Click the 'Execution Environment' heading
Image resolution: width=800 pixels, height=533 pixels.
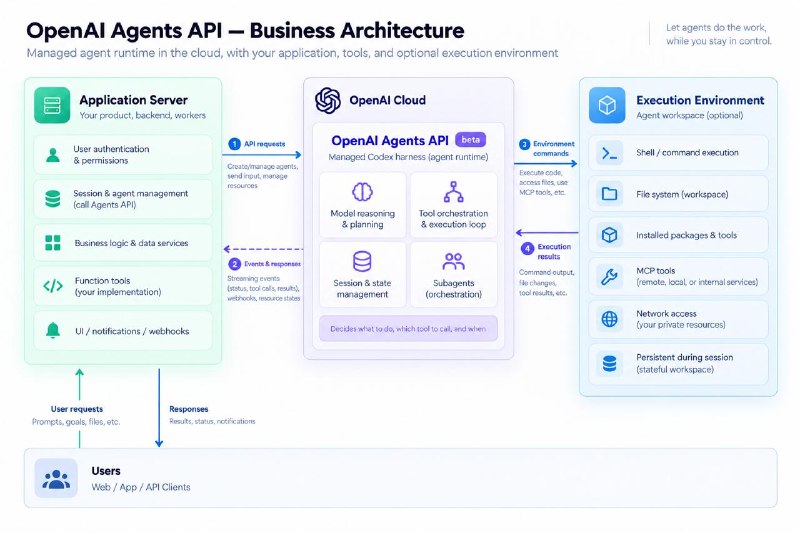pyautogui.click(x=700, y=100)
